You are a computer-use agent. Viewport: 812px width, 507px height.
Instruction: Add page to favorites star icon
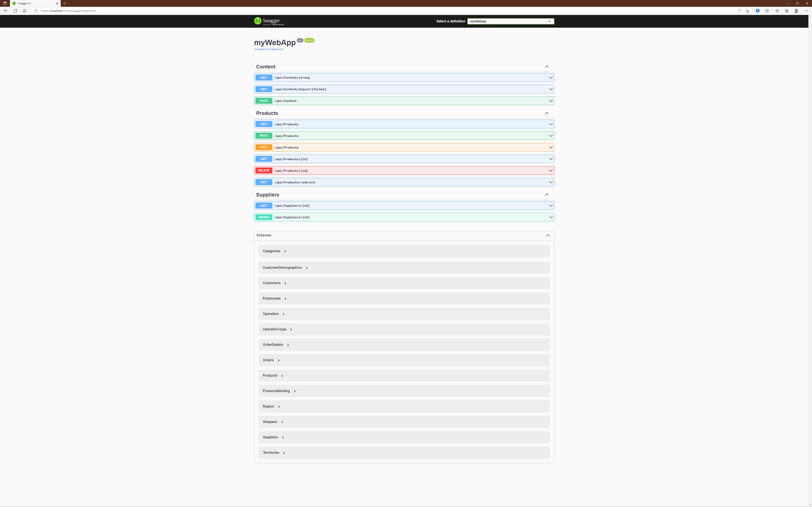pos(747,11)
